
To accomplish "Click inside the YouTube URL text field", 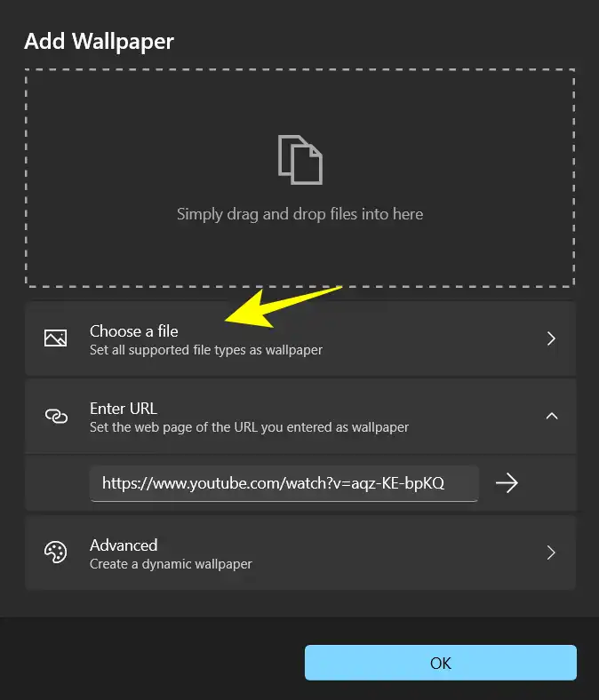I will tap(284, 483).
